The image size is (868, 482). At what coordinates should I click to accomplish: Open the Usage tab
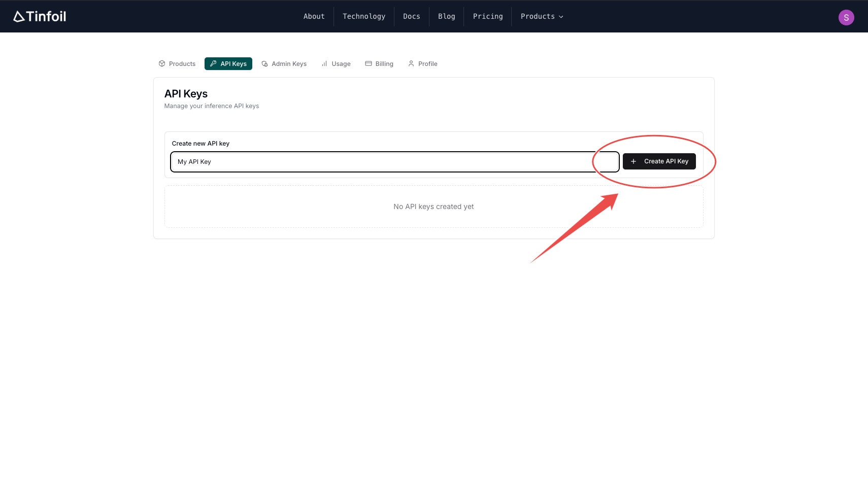coord(336,64)
